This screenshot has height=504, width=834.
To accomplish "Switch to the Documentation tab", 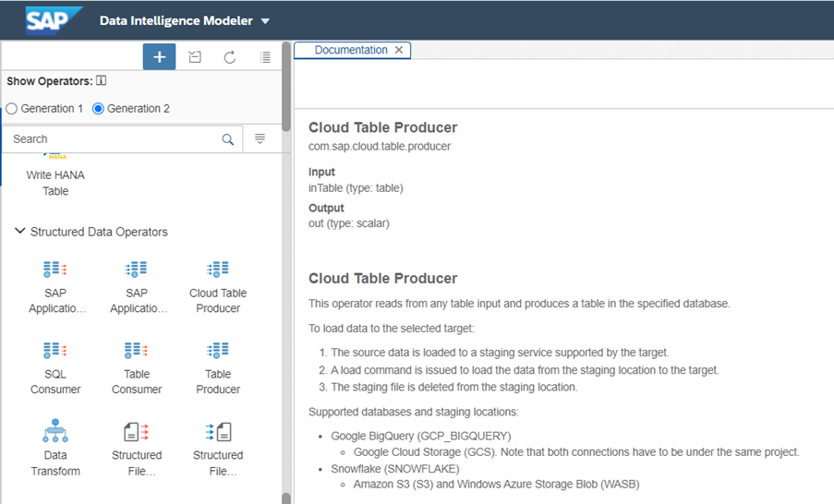I will (350, 51).
